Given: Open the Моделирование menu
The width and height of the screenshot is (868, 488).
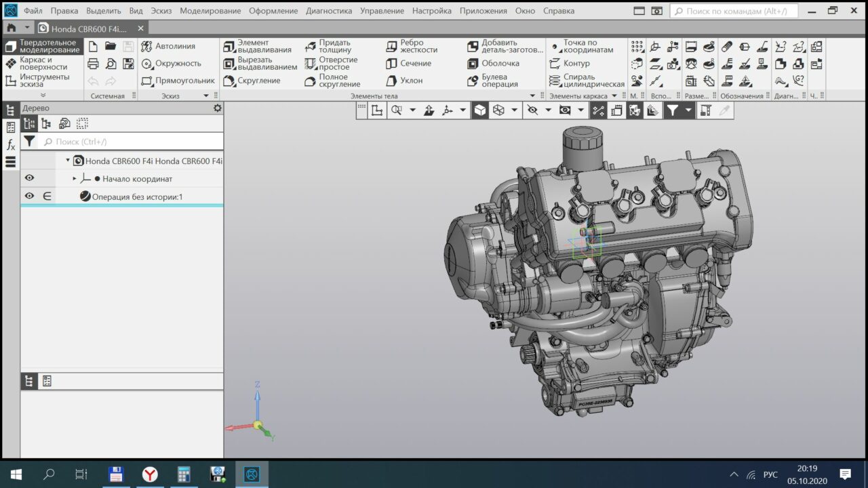Looking at the screenshot, I should click(x=210, y=11).
